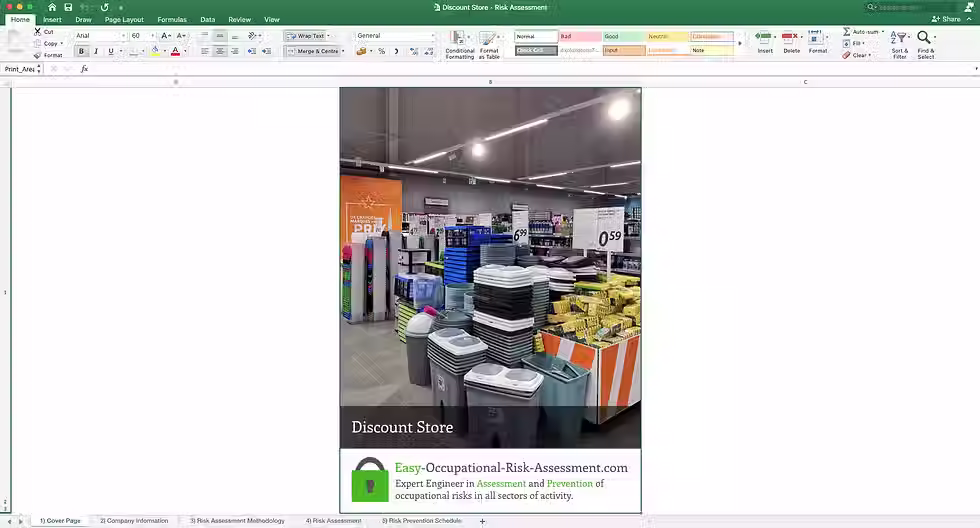The image size is (980, 528).
Task: Click the Insert cells icon
Action: click(763, 37)
